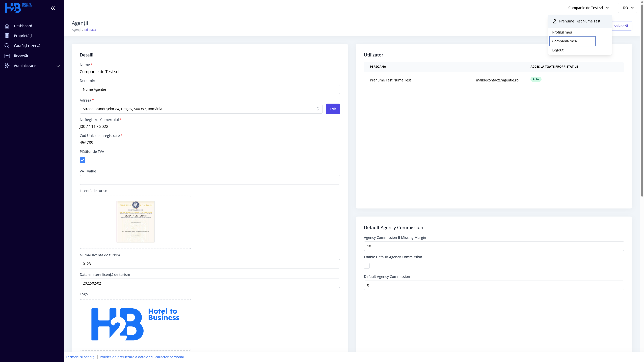Open the RO language dropdown

tap(628, 8)
